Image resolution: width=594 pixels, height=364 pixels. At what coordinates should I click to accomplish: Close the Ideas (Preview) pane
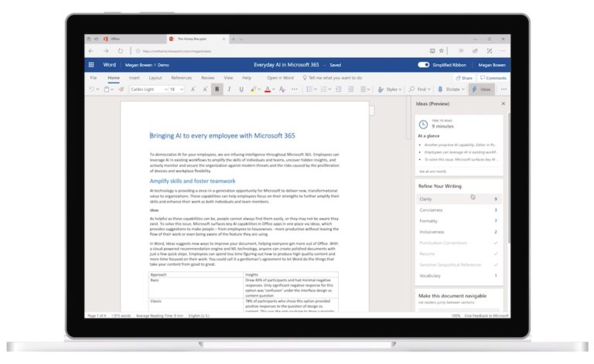(503, 104)
